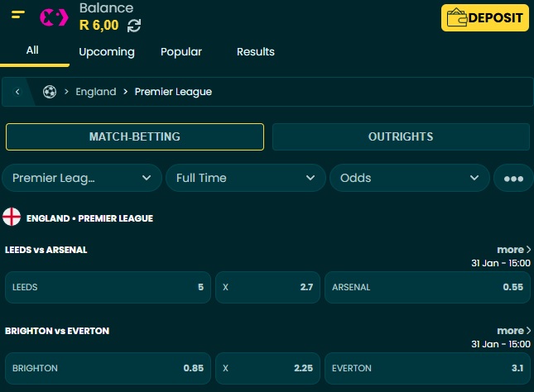534x392 pixels.
Task: Click the back arrow in breadcrumb
Action: tap(17, 92)
